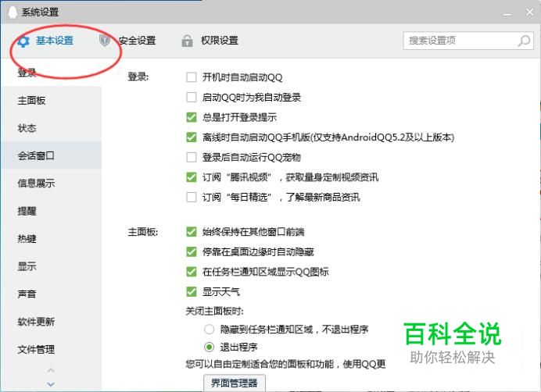This screenshot has width=541, height=392.
Task: Uncheck 离线时自动启动QQ手机版 option
Action: pyautogui.click(x=191, y=137)
